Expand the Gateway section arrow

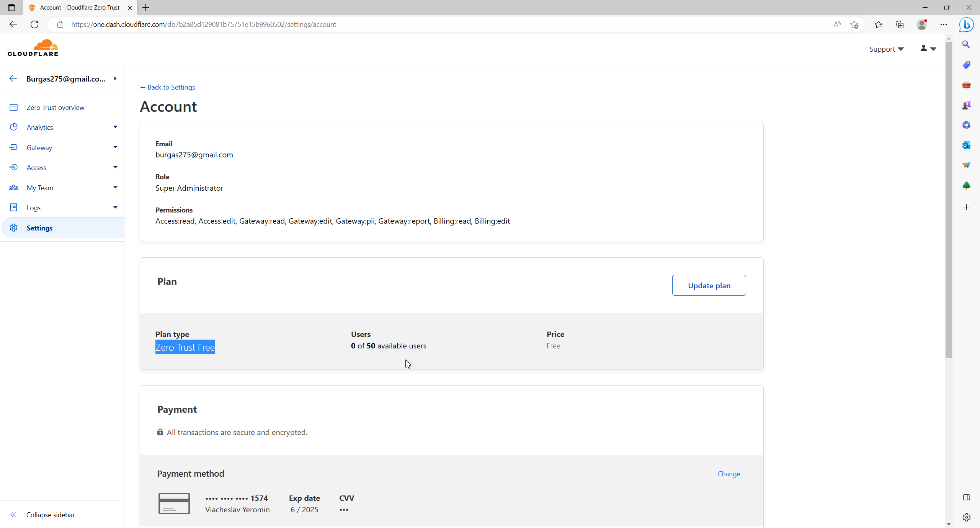click(x=115, y=147)
